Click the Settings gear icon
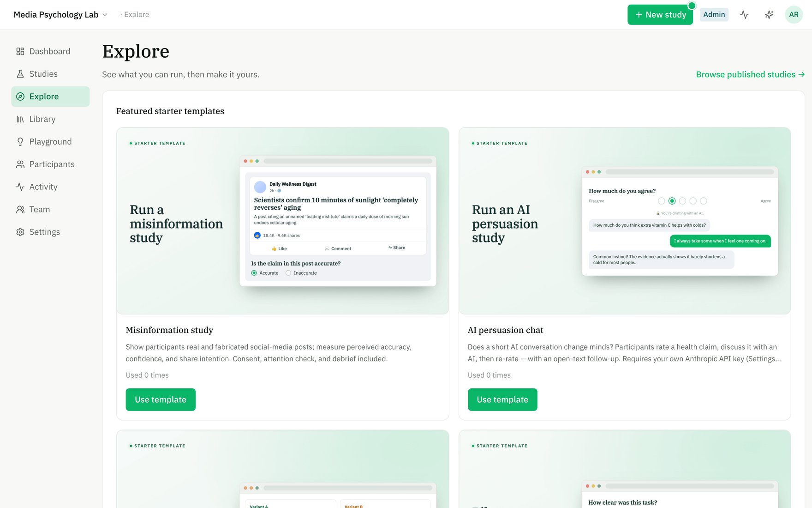Screen dimensions: 812x508 click(x=20, y=232)
